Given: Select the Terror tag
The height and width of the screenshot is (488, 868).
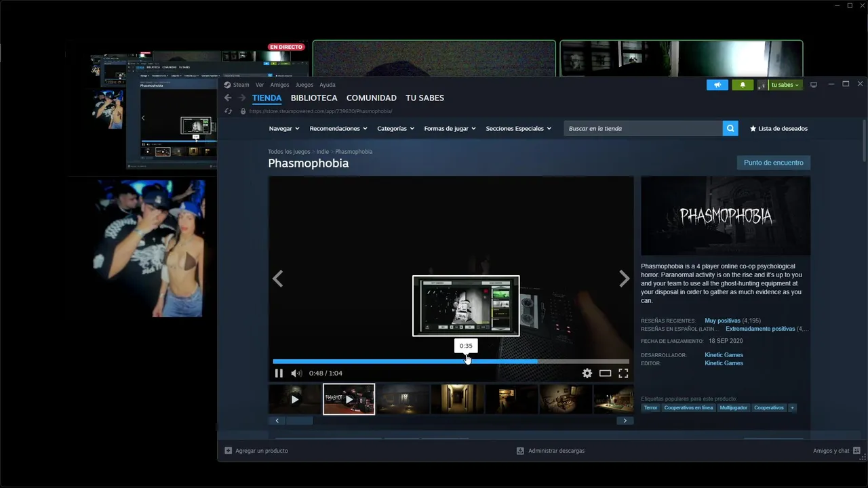Looking at the screenshot, I should click(x=650, y=407).
